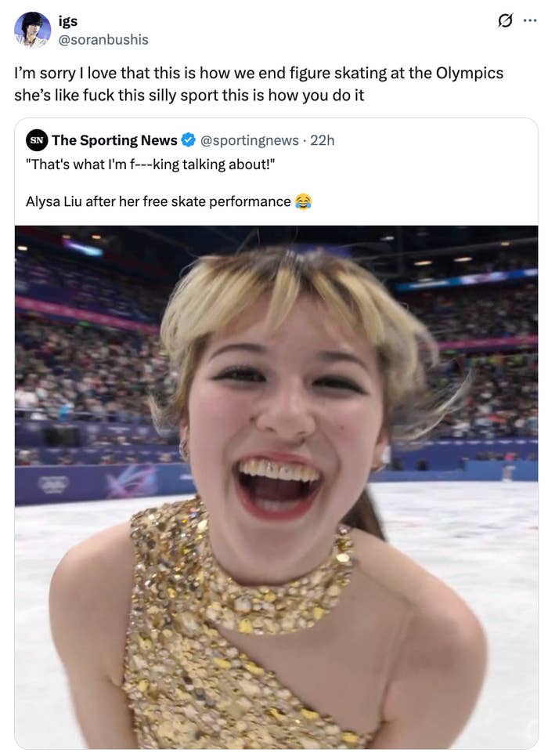Screen dimensions: 548x756
Task: Open the 22h timestamp link
Action: tap(323, 140)
